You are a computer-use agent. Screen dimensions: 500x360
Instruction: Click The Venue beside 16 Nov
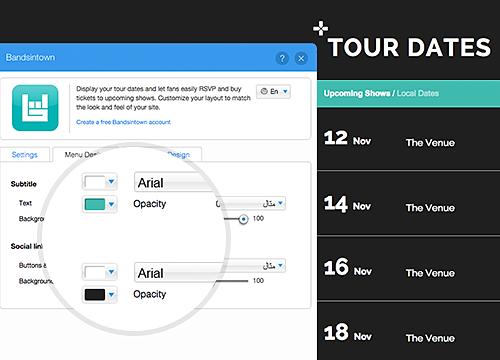pos(430,273)
